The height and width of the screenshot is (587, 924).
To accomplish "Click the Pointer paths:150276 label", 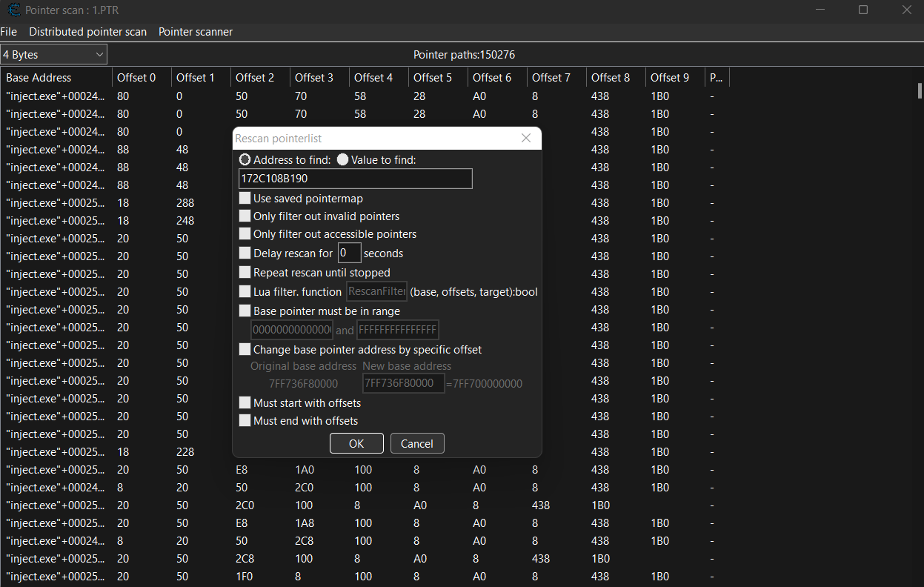I will coord(464,55).
